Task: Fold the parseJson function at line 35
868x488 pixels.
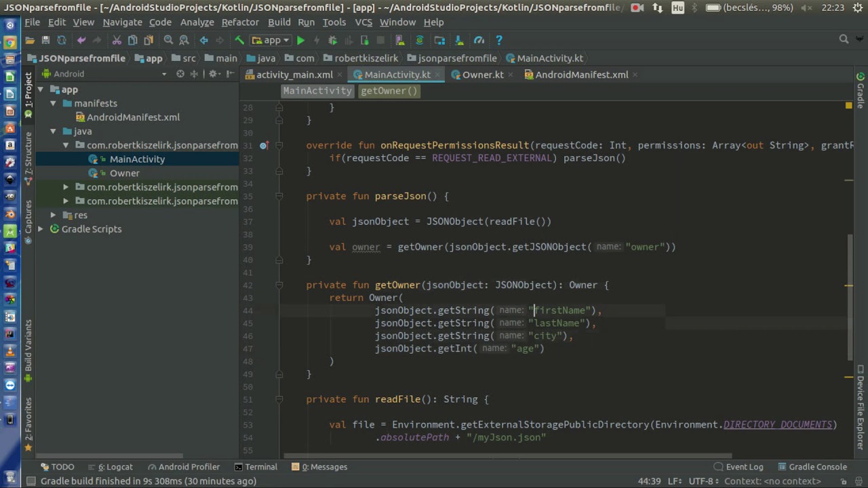Action: (279, 196)
